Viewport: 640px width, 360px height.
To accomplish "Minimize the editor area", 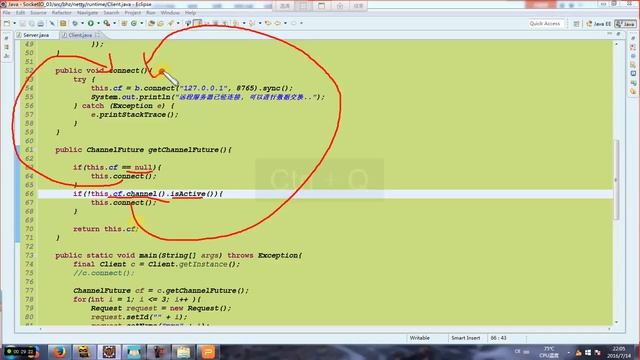I will click(609, 34).
